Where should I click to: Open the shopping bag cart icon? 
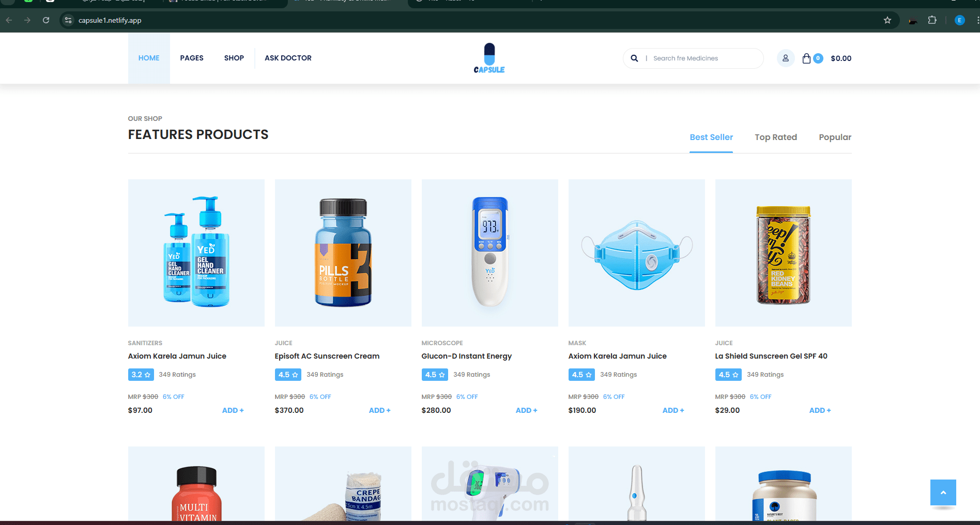point(806,58)
